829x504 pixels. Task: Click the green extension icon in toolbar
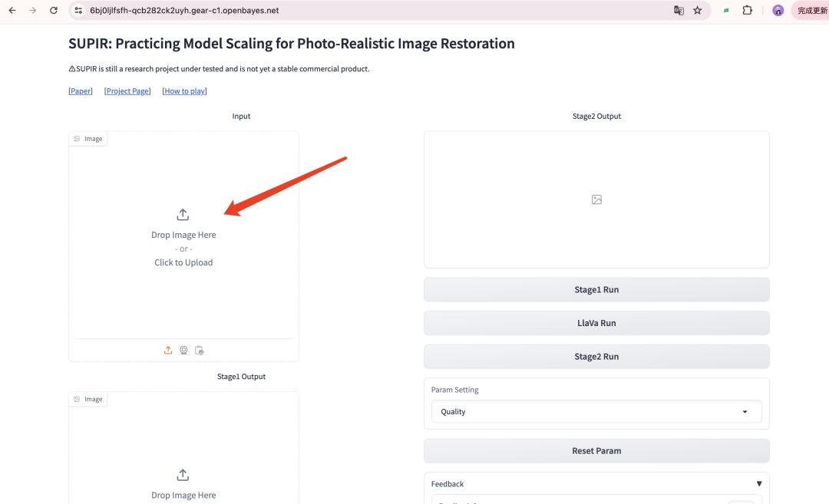(726, 11)
